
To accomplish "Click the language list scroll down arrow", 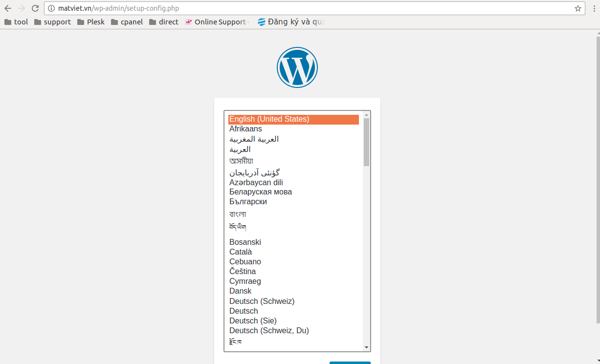I will [366, 347].
